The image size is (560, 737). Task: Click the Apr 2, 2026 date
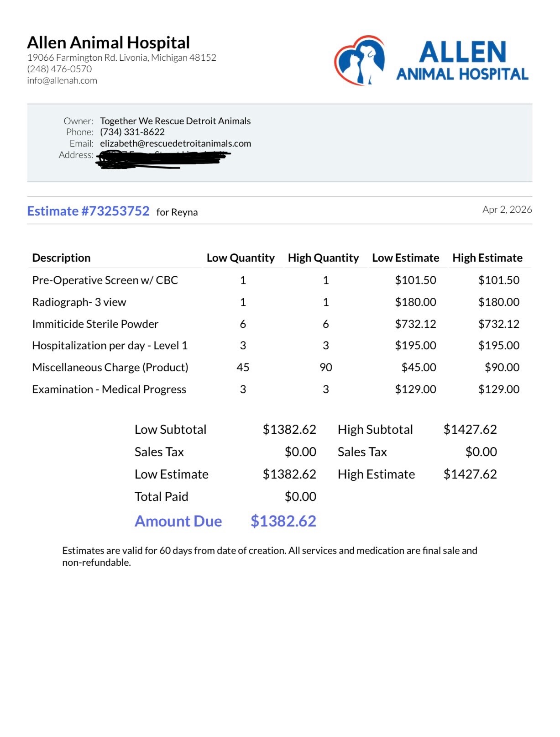[507, 210]
